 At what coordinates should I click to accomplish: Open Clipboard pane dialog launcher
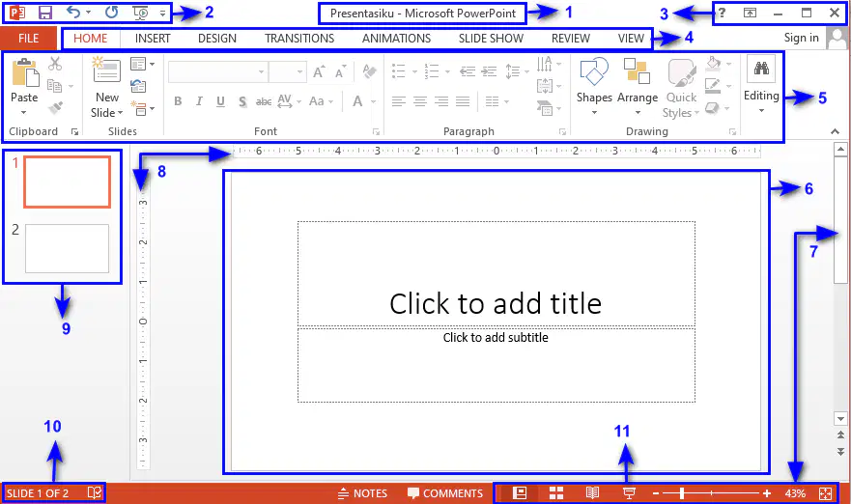[75, 132]
